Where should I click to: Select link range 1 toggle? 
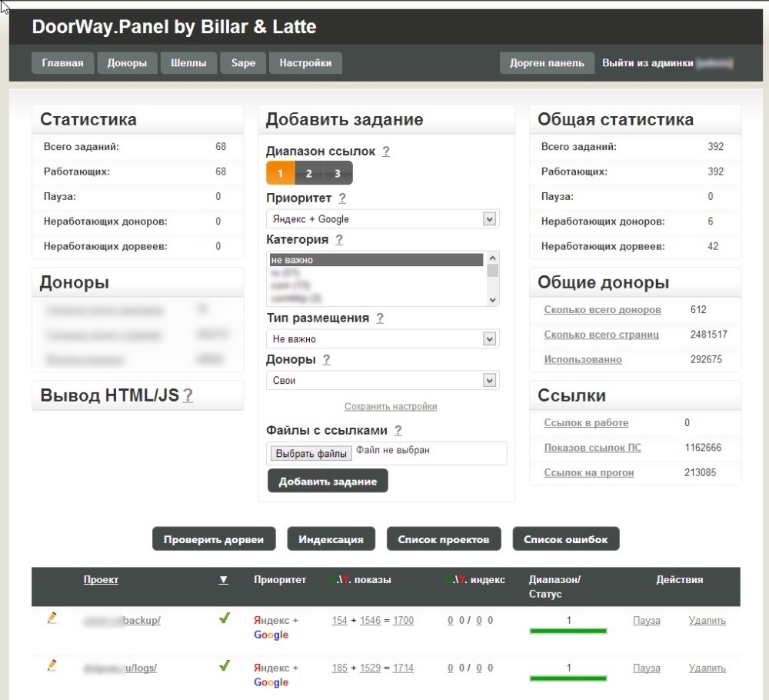[x=280, y=173]
